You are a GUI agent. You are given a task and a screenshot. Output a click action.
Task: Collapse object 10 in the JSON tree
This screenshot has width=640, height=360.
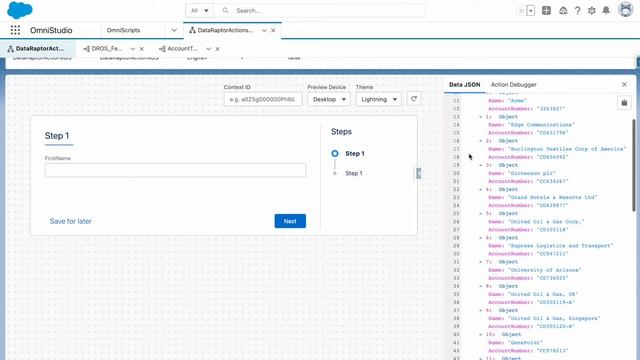pos(480,335)
